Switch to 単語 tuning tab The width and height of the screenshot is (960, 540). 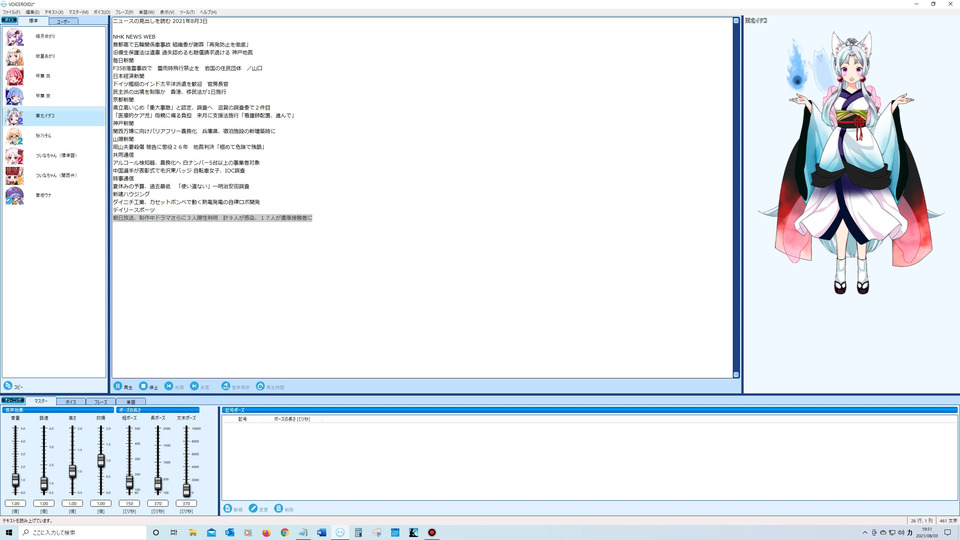click(x=131, y=402)
